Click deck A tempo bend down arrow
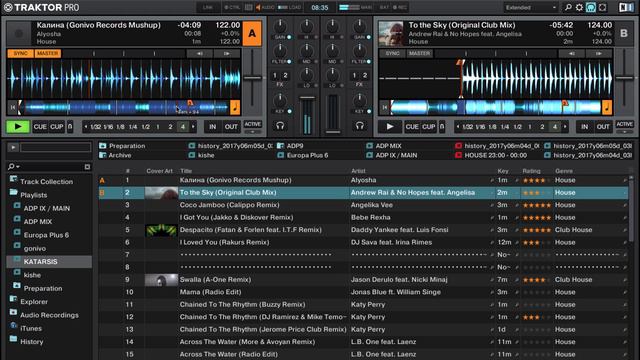The height and width of the screenshot is (360, 640). pos(200,53)
